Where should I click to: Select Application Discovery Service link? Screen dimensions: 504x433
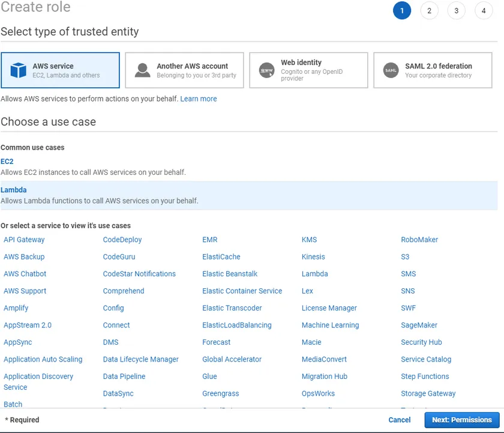pos(38,382)
